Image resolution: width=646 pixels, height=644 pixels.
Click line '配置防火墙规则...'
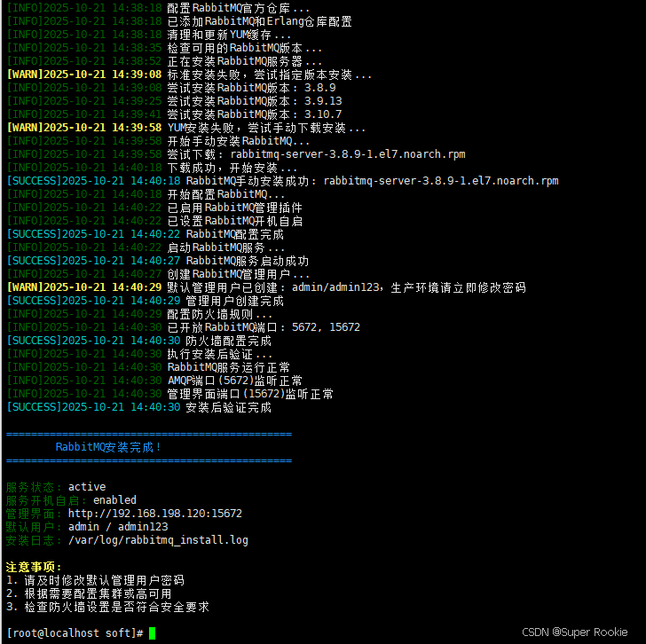point(139,314)
